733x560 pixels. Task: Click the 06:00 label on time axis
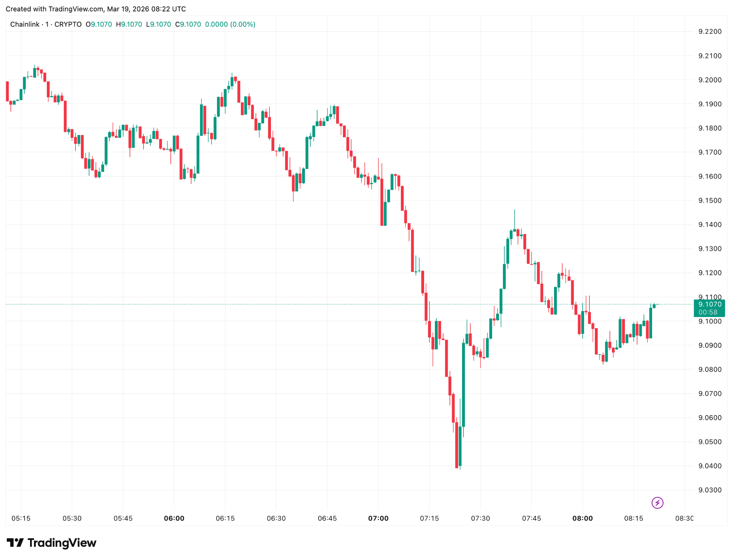[x=174, y=518]
